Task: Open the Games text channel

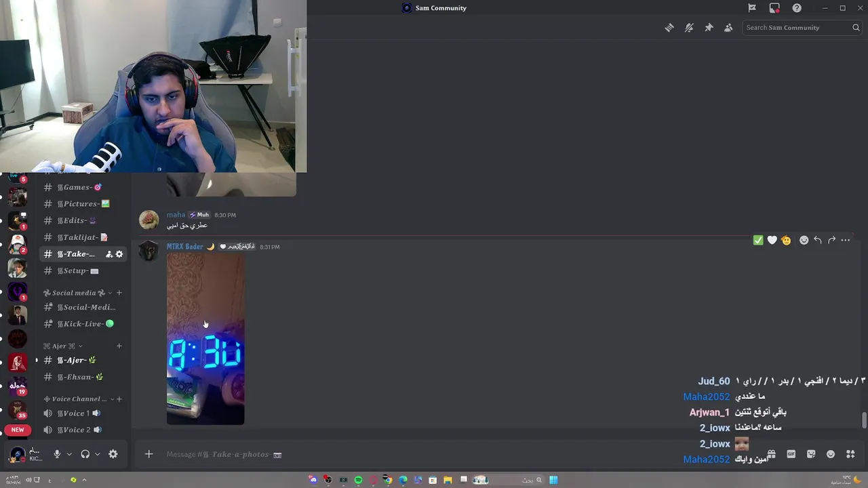Action: point(84,187)
